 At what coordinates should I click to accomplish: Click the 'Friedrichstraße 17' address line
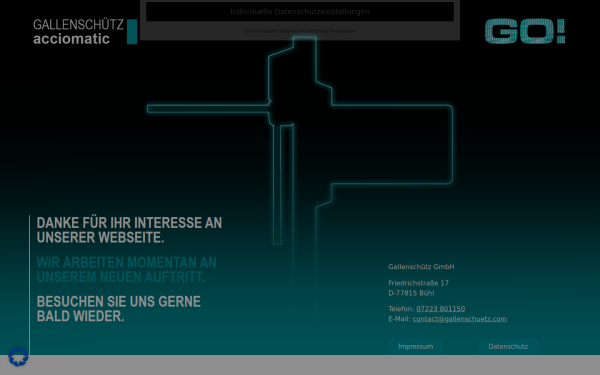(x=418, y=283)
